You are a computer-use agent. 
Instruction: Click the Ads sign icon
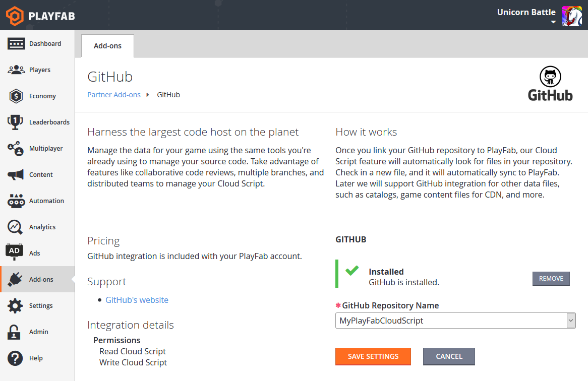point(14,252)
